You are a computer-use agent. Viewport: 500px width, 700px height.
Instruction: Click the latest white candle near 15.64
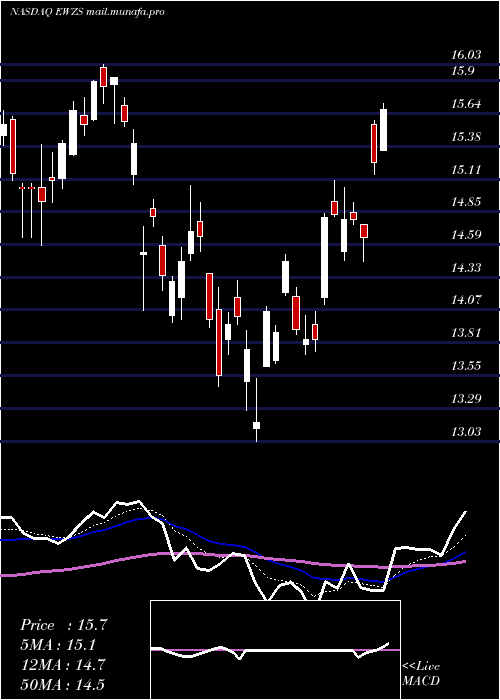click(383, 129)
